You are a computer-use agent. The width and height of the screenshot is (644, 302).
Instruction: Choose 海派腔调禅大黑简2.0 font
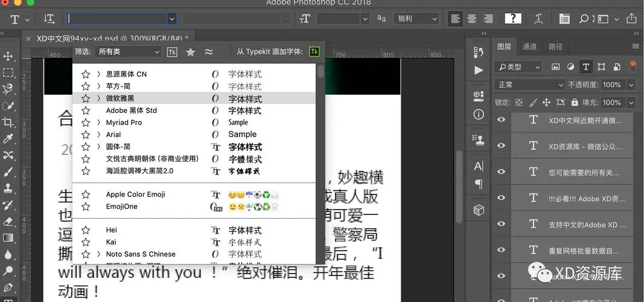[x=194, y=170]
